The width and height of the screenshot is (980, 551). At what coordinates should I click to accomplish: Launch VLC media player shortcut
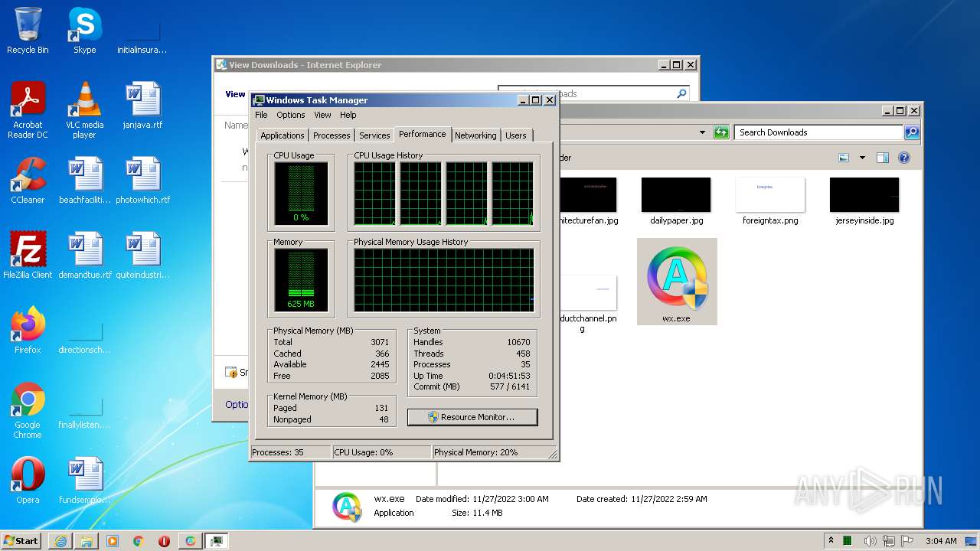point(84,109)
